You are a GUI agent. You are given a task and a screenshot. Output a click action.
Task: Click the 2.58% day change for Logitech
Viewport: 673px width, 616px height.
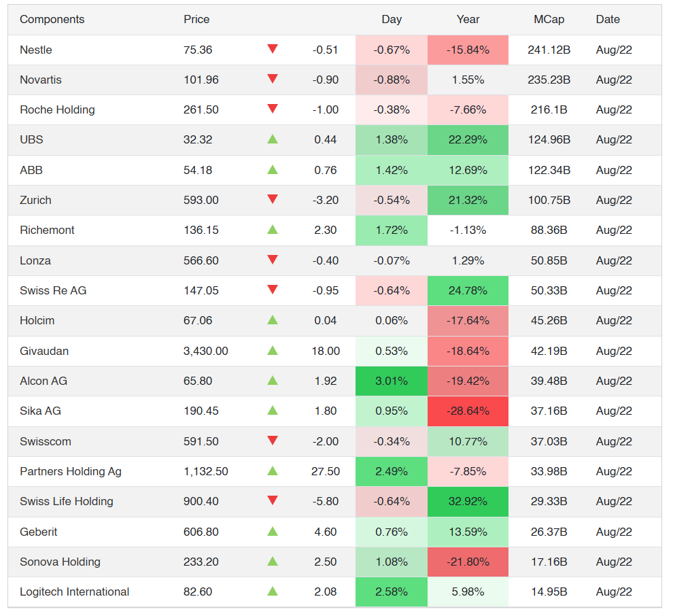392,592
